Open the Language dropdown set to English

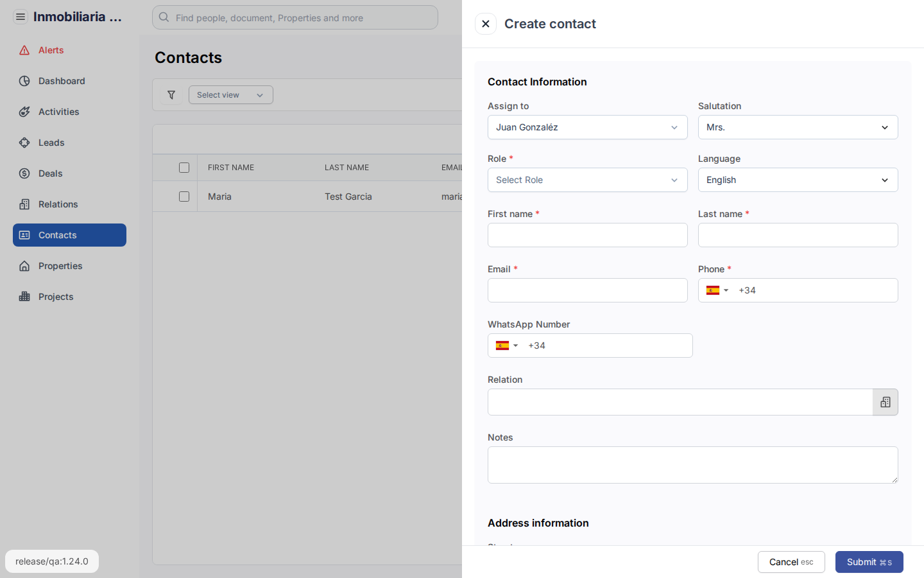798,180
